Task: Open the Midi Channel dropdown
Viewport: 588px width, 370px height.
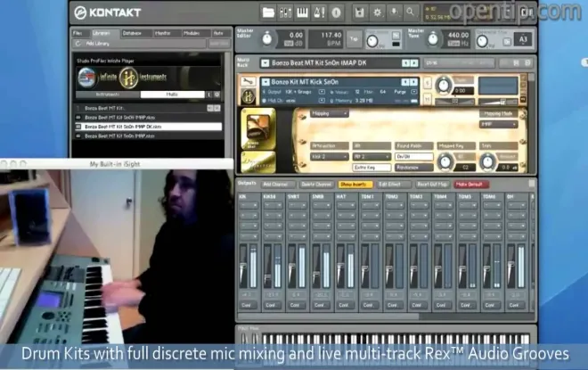Action: (322, 101)
